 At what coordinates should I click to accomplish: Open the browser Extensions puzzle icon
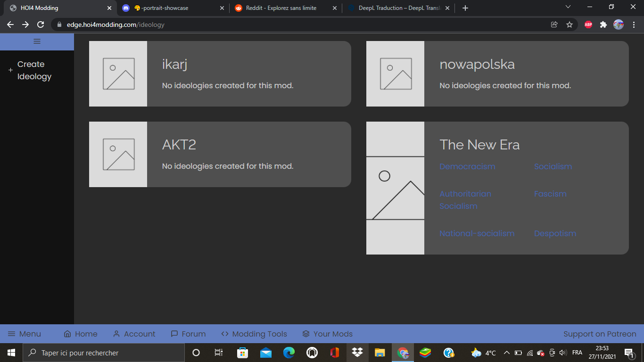pos(603,25)
